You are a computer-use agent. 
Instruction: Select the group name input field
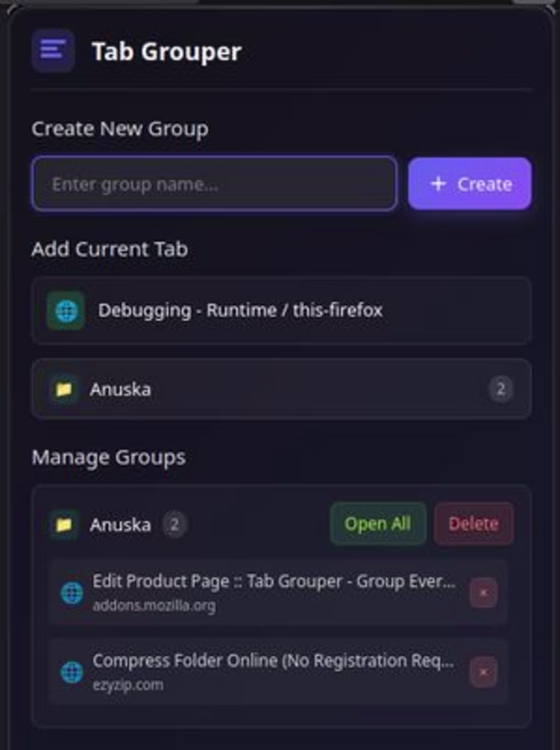tap(214, 184)
